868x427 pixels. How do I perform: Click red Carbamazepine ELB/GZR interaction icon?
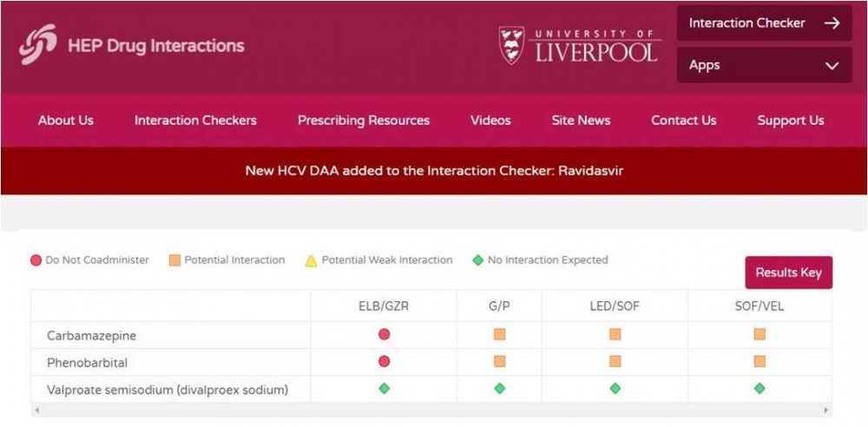385,334
